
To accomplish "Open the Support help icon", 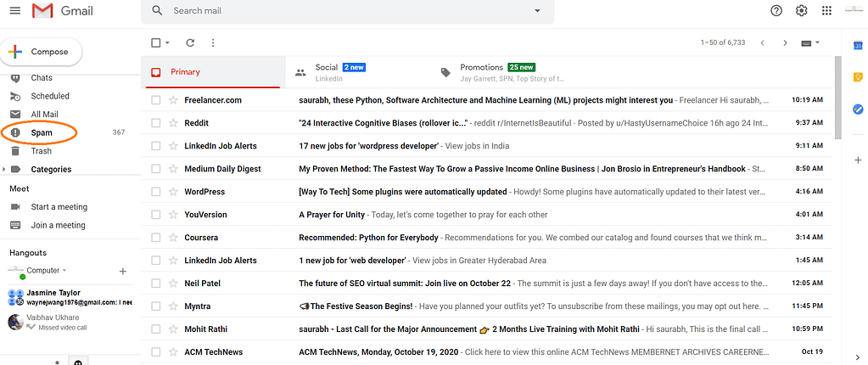I will tap(776, 10).
